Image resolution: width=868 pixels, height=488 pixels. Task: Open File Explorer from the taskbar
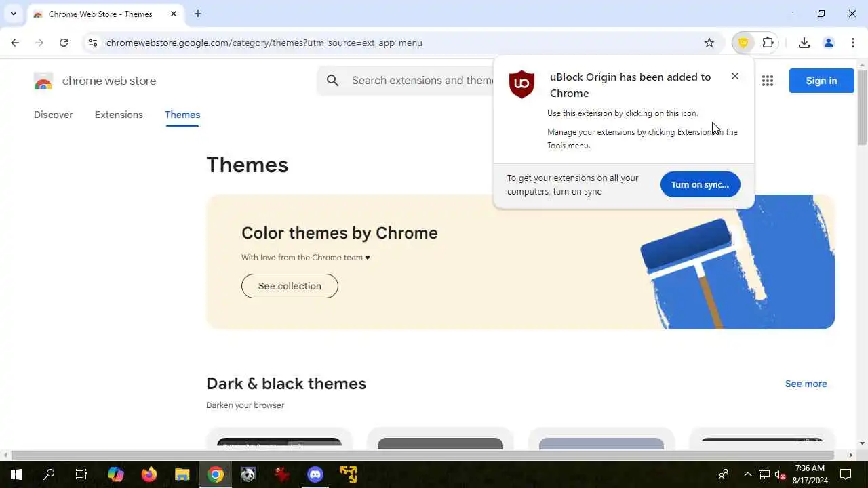point(182,474)
